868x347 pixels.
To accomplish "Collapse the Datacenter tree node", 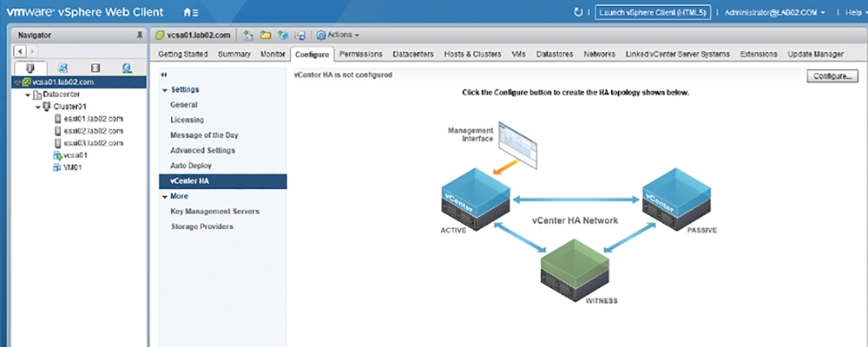I will (x=28, y=95).
